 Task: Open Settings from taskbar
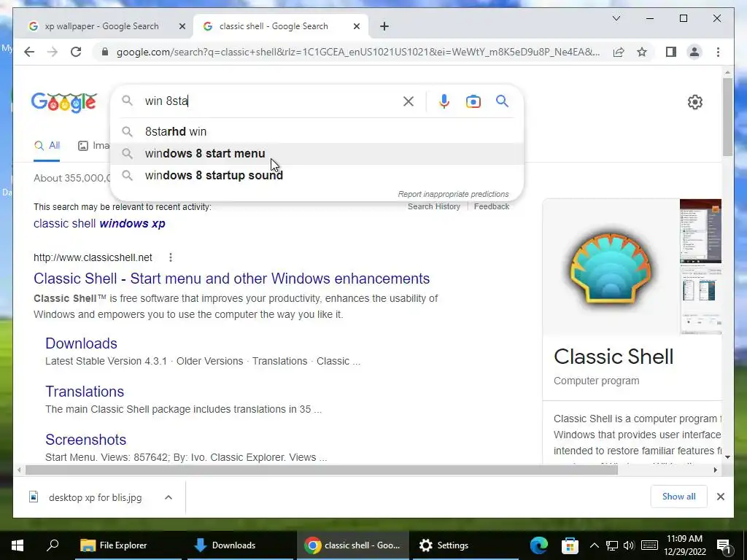[x=465, y=545]
